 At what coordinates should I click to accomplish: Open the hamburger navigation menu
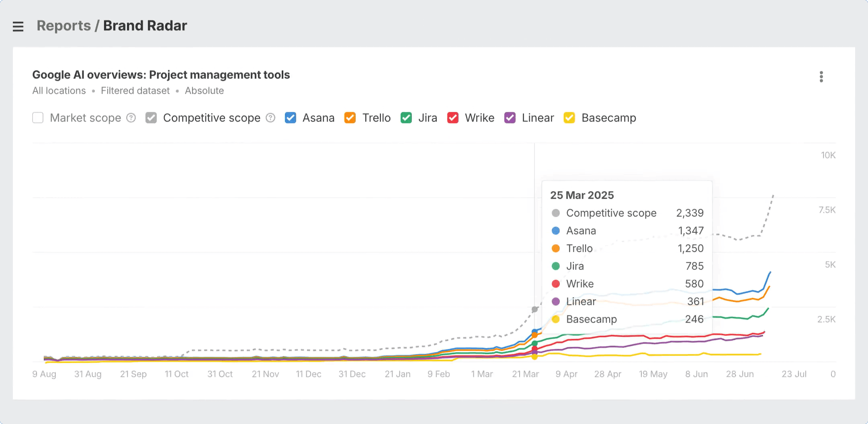18,27
